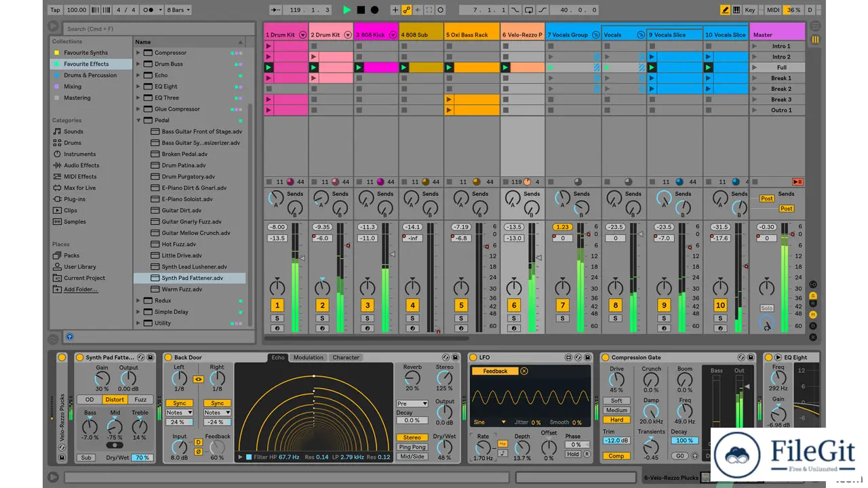The height and width of the screenshot is (488, 868).
Task: Toggle track 1 activator button
Action: click(x=277, y=305)
